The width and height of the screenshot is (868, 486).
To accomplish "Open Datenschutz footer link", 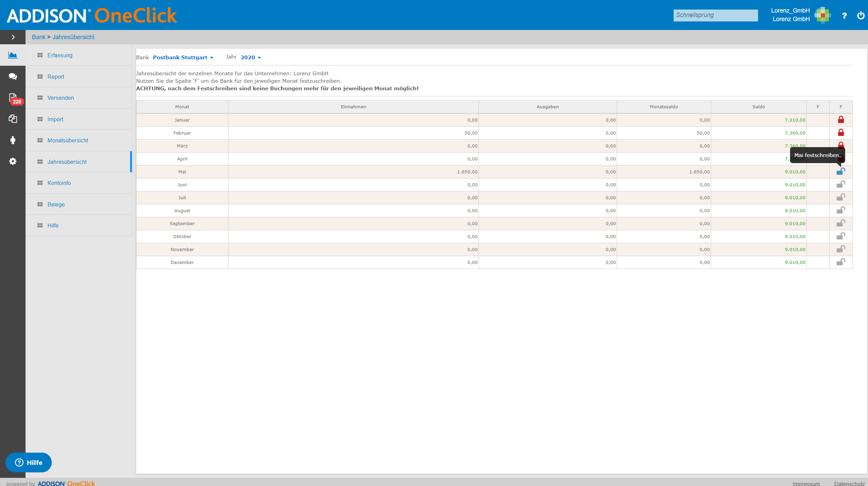I will (x=849, y=483).
